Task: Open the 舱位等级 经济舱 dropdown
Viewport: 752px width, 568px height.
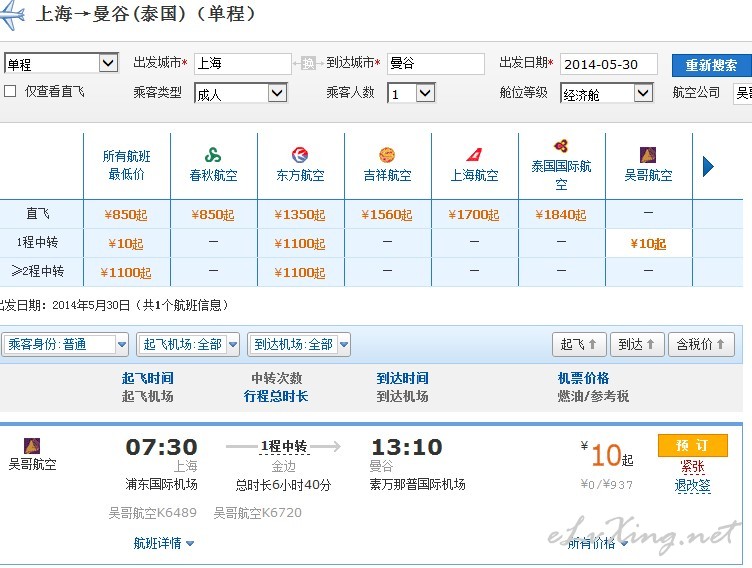Action: [607, 93]
